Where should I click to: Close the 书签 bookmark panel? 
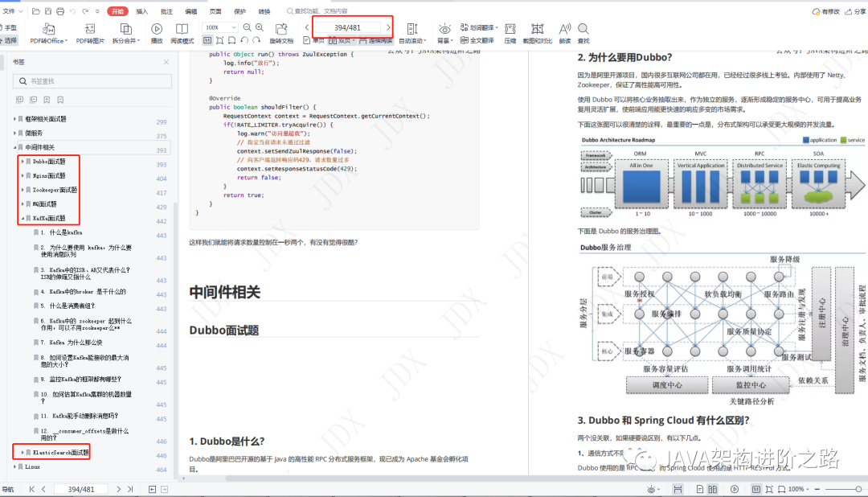[x=166, y=62]
